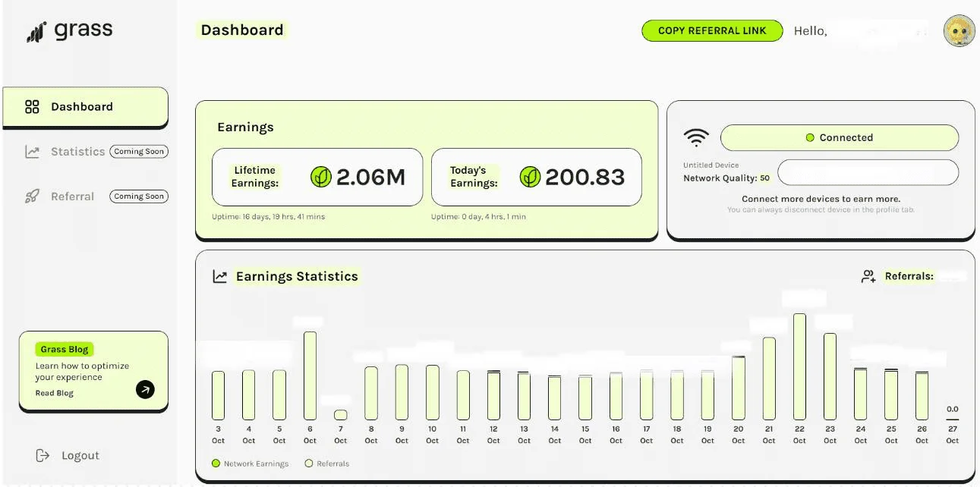This screenshot has width=980, height=487.
Task: Click the Coming Soon badge beside Statistics
Action: click(x=139, y=152)
